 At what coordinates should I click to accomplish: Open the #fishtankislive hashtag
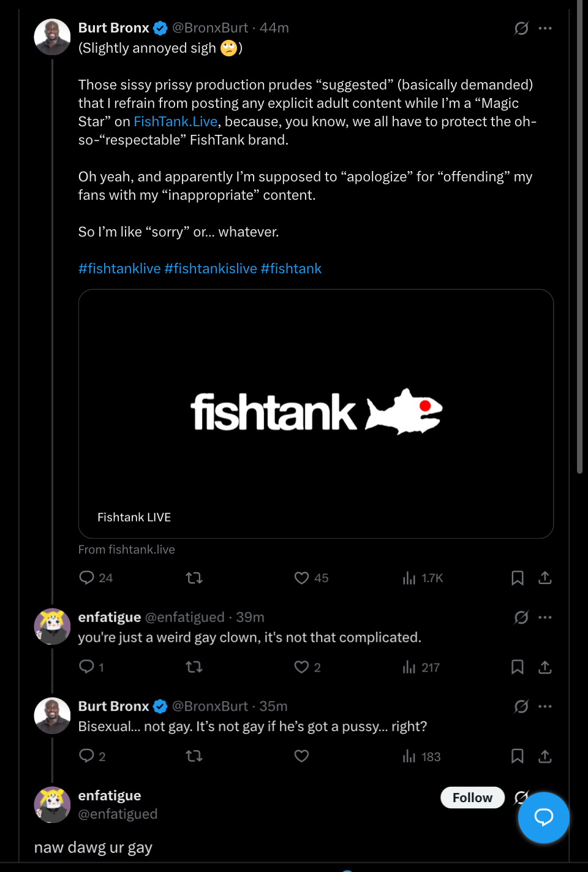point(211,268)
